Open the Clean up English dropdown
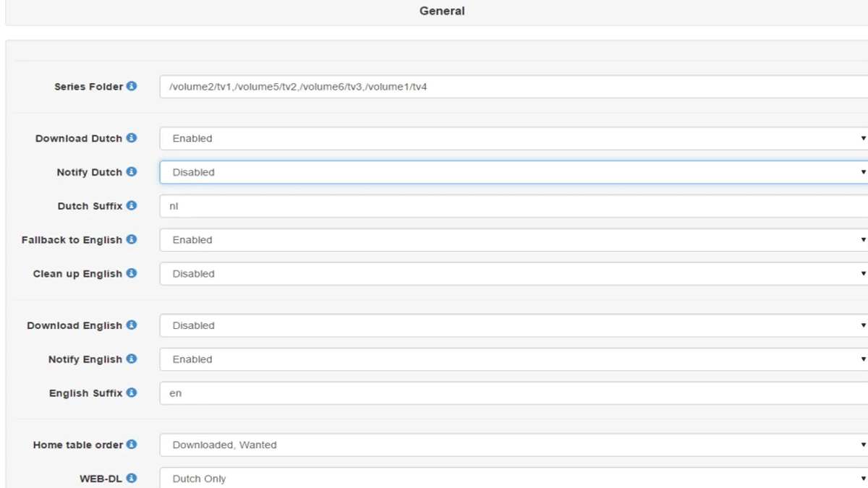The width and height of the screenshot is (868, 488). 514,274
